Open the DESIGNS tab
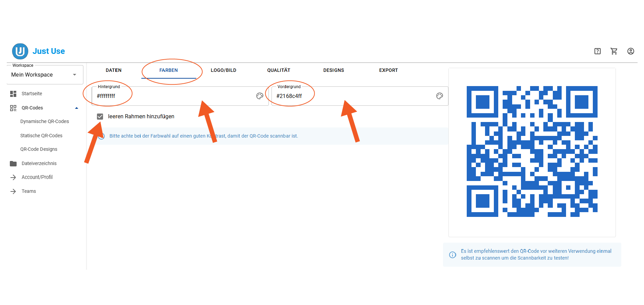This screenshot has width=644, height=305. click(334, 70)
